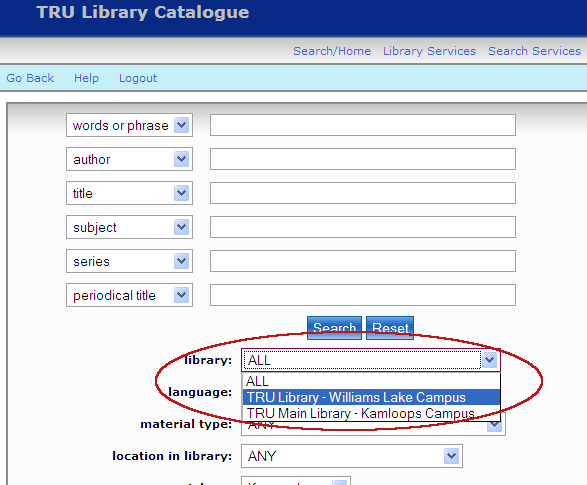
Task: Click the Reset button
Action: point(390,328)
